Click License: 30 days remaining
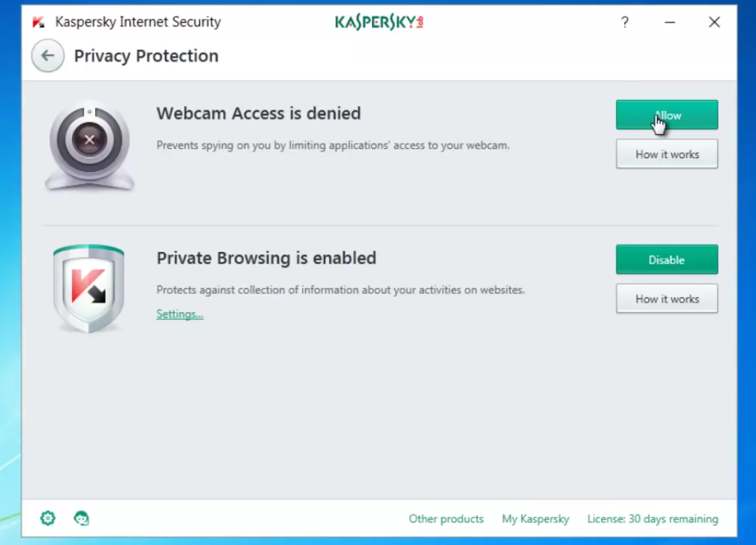The width and height of the screenshot is (756, 545). point(652,519)
